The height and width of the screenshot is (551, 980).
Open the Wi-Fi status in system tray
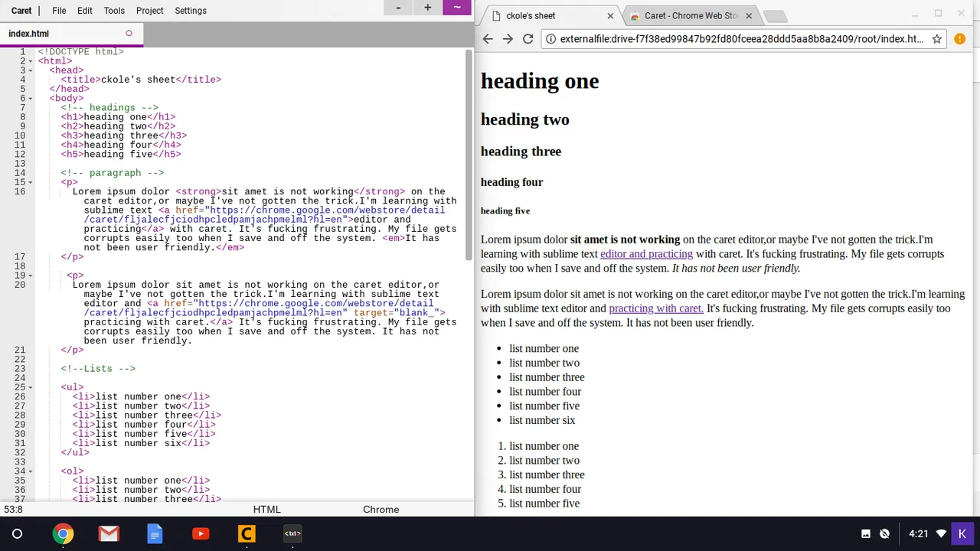tap(941, 534)
